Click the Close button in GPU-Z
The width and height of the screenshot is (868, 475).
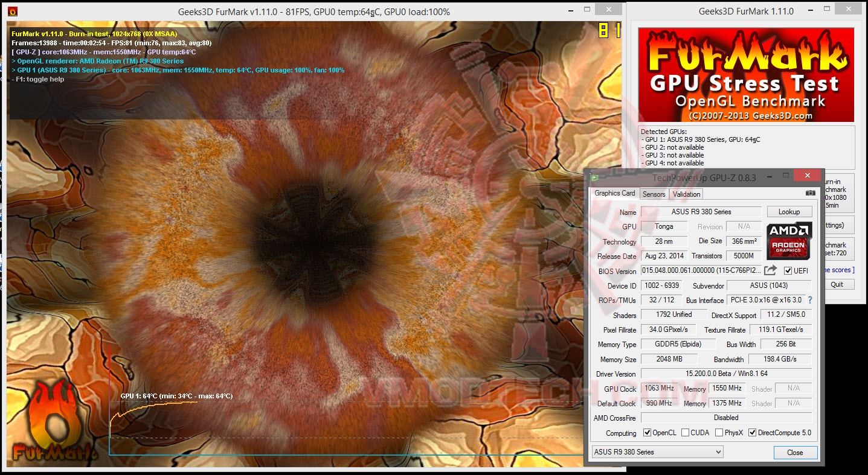[x=795, y=452]
